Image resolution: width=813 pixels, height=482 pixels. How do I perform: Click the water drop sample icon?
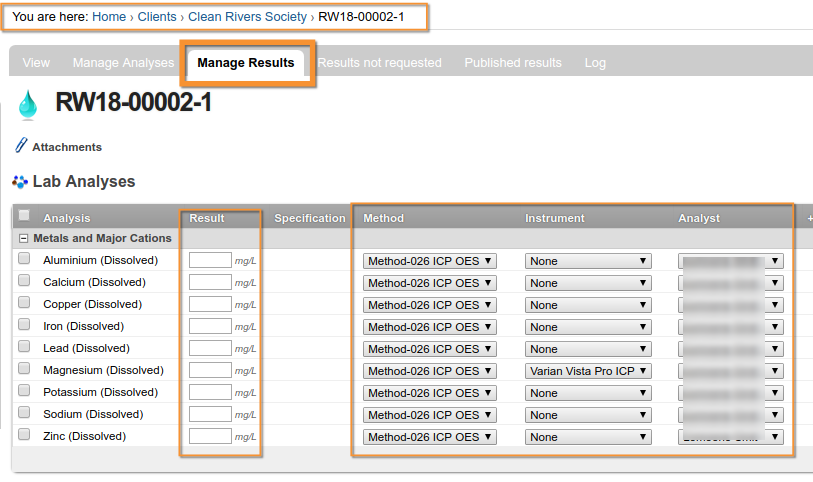[27, 104]
